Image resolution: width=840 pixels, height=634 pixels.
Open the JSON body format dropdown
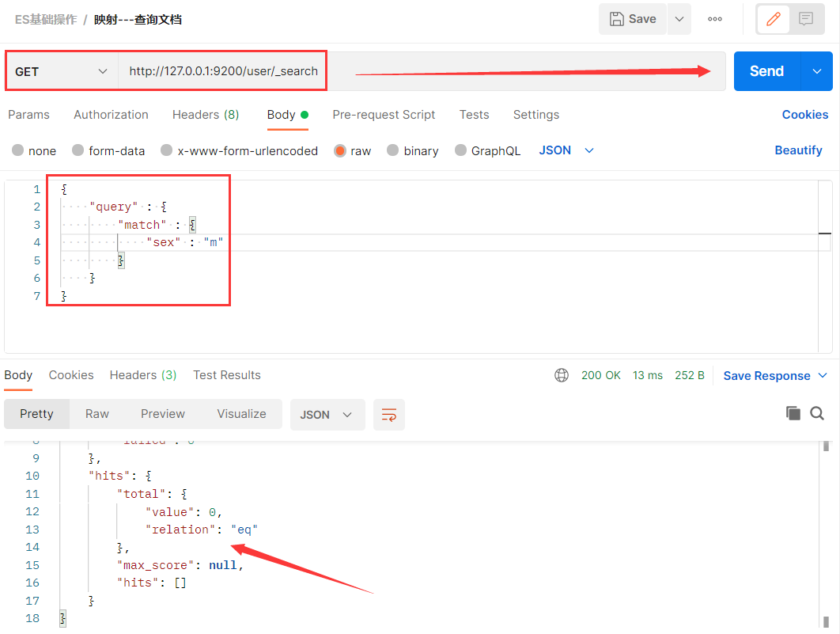566,150
